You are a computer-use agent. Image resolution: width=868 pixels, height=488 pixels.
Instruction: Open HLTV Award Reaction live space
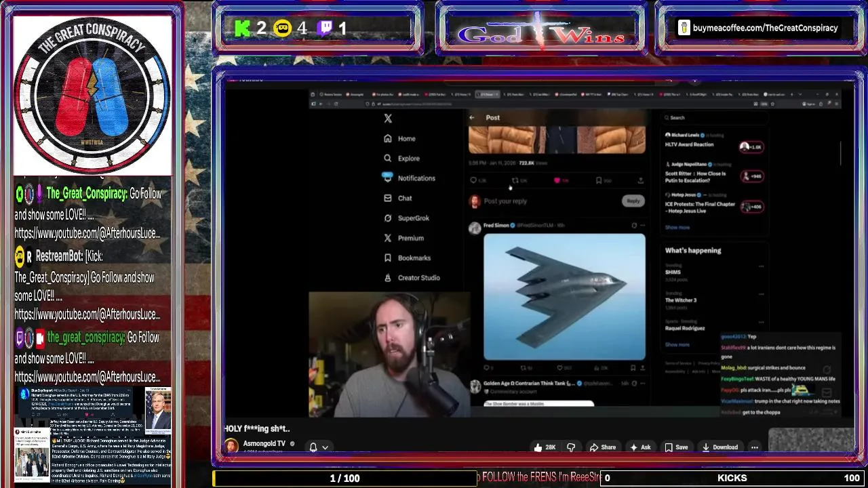click(688, 144)
